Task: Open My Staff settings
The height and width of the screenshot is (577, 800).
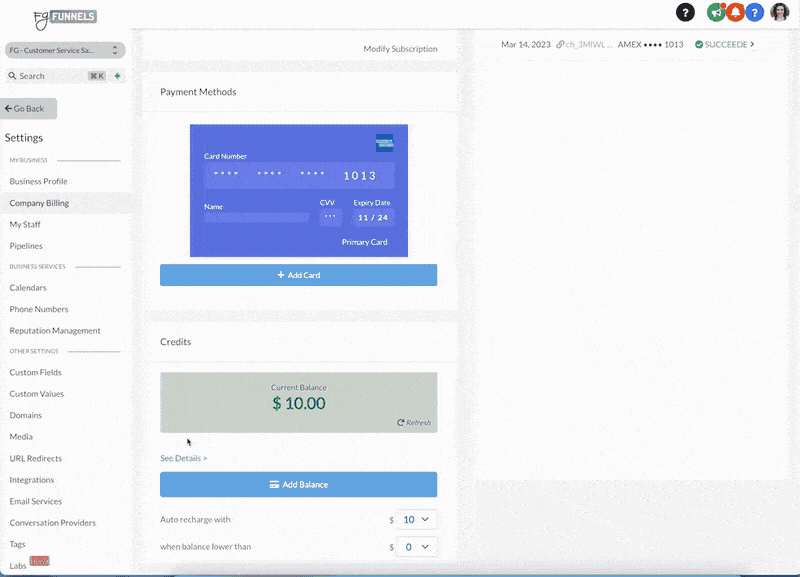Action: (24, 224)
